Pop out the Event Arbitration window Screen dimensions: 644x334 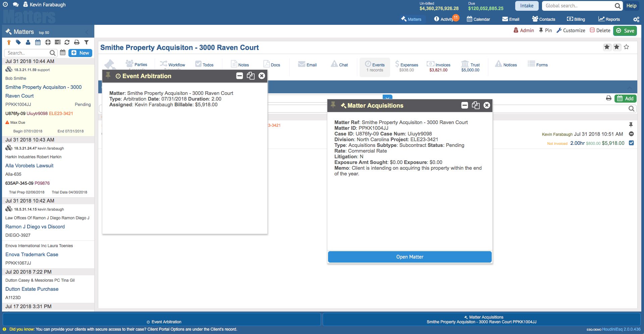pyautogui.click(x=251, y=76)
